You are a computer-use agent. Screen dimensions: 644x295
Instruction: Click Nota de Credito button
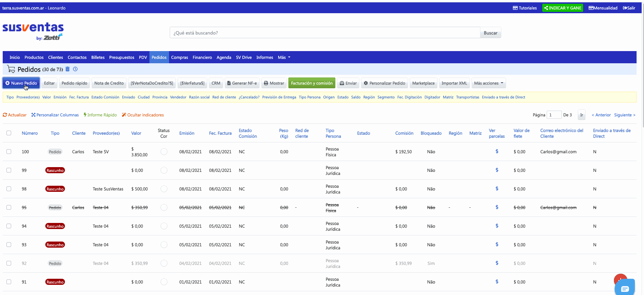[109, 83]
